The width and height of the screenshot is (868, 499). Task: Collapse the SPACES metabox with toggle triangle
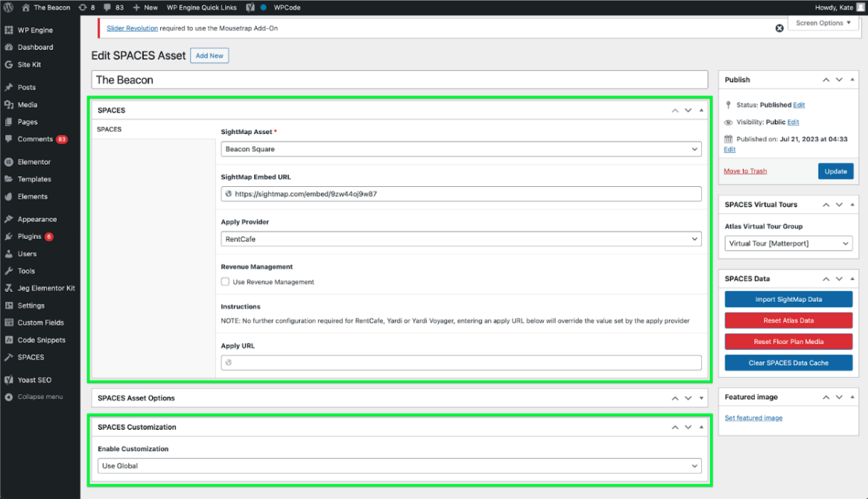coord(701,110)
